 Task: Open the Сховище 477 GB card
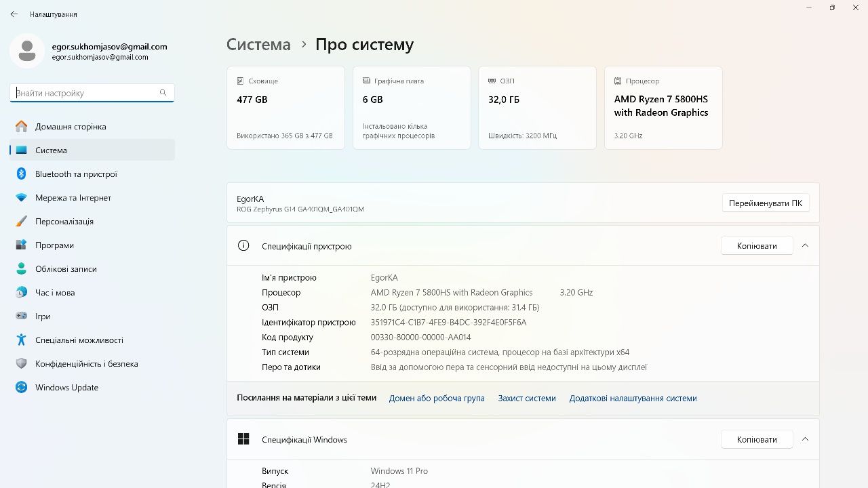pyautogui.click(x=286, y=108)
